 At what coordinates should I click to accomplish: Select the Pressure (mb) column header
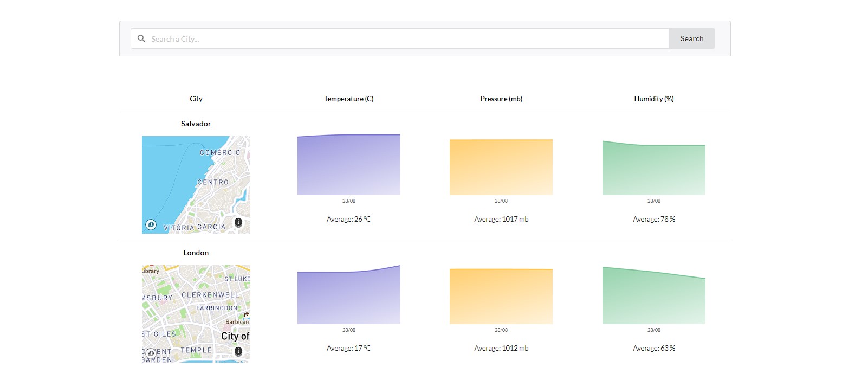tap(501, 99)
